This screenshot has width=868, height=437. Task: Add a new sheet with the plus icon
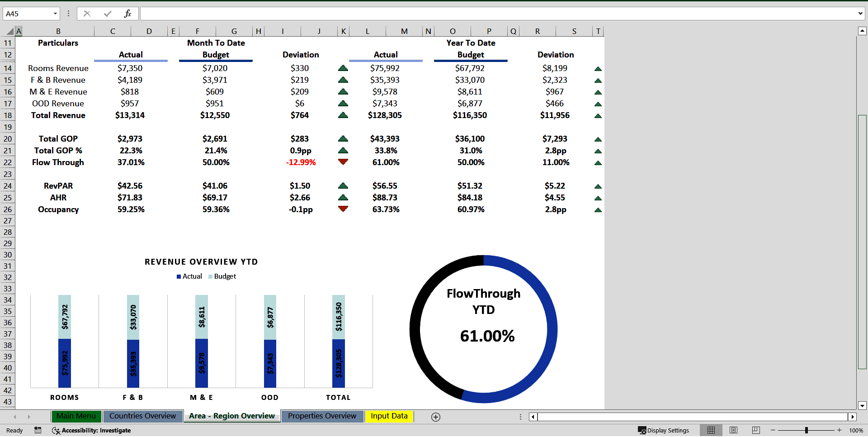click(436, 417)
